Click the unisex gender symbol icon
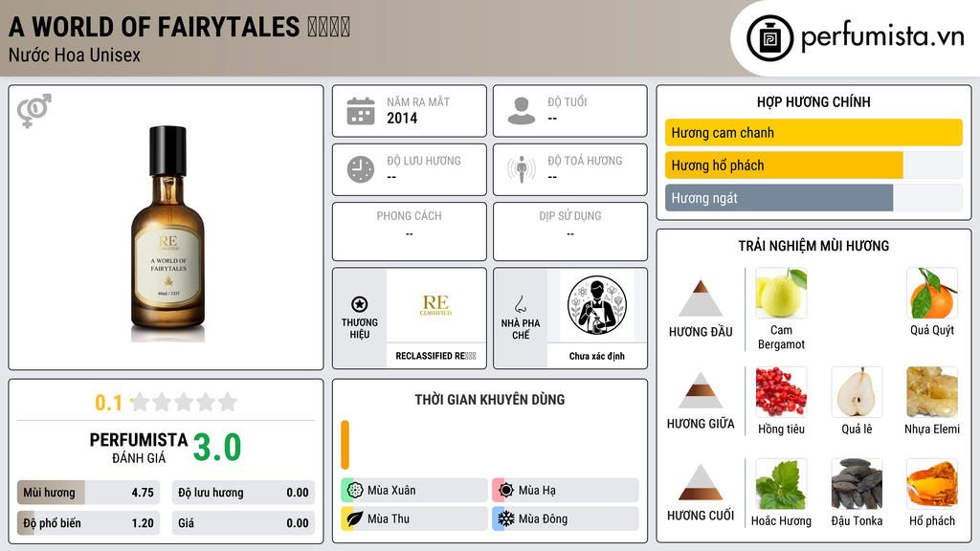 (34, 111)
